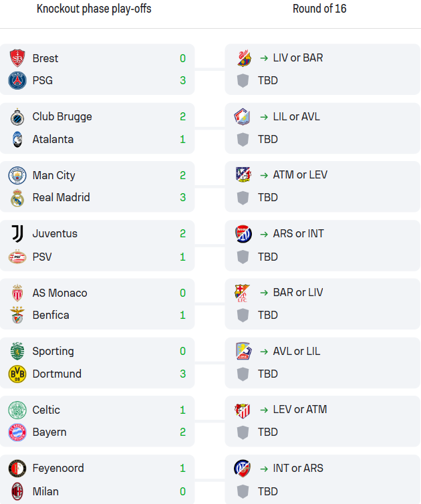
Task: Select the Club Brugge crest icon
Action: pos(17,117)
